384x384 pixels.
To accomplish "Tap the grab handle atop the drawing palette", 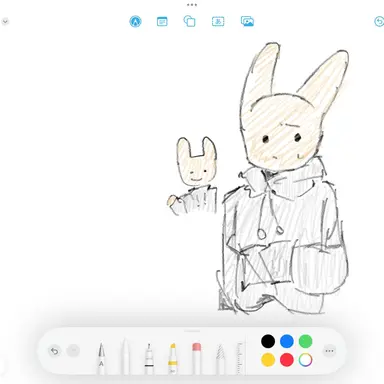I will (192, 331).
